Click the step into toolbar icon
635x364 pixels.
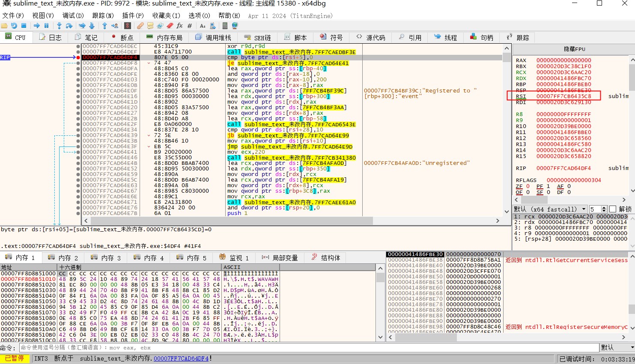pos(60,26)
